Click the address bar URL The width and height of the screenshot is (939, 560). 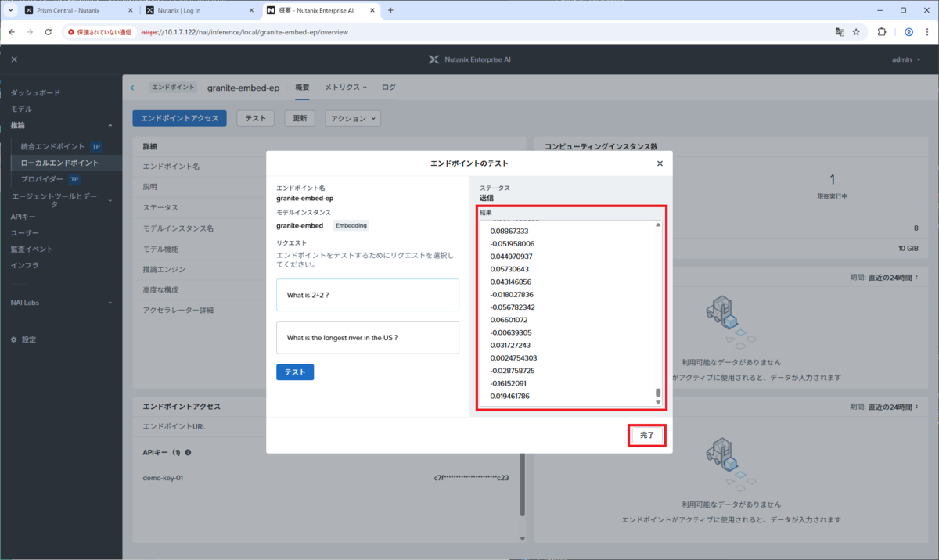pyautogui.click(x=244, y=32)
